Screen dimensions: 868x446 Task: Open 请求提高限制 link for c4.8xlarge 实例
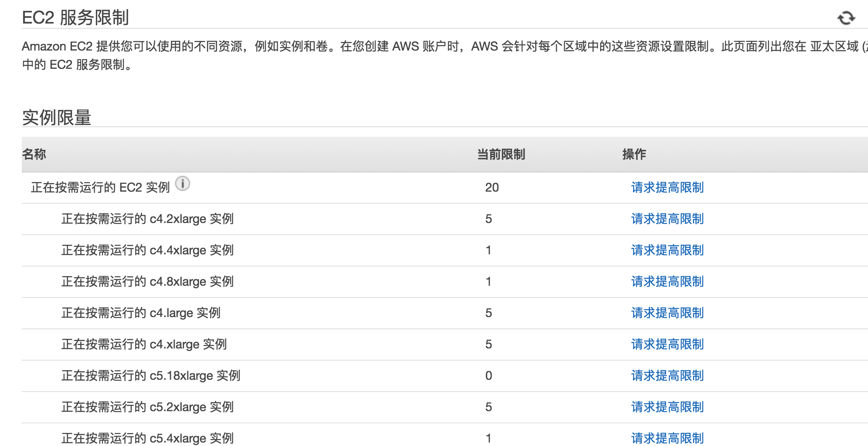click(668, 281)
